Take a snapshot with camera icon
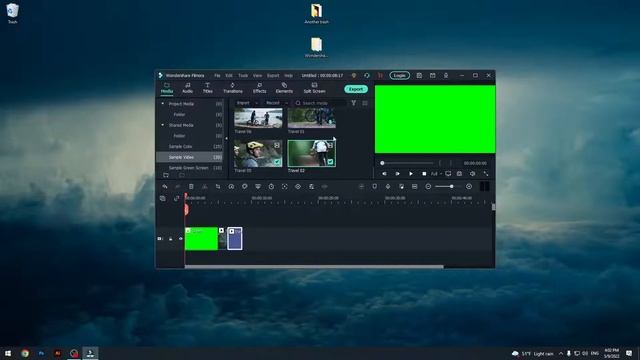640x360 pixels. click(460, 173)
